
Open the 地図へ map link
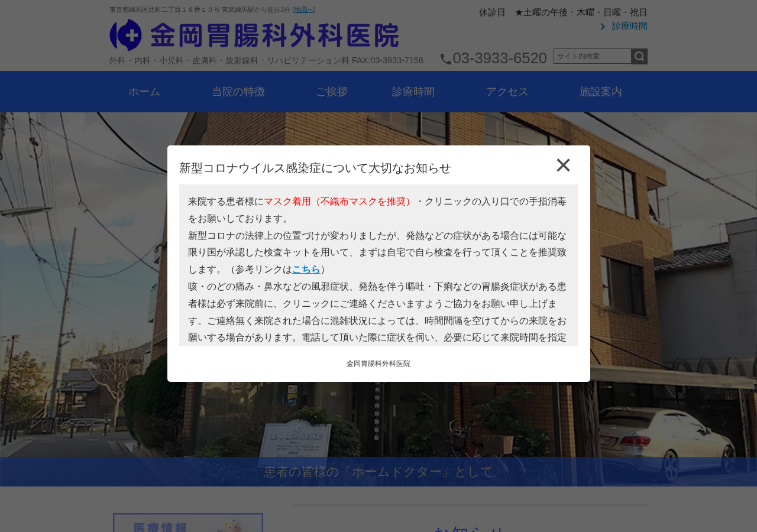[x=304, y=9]
